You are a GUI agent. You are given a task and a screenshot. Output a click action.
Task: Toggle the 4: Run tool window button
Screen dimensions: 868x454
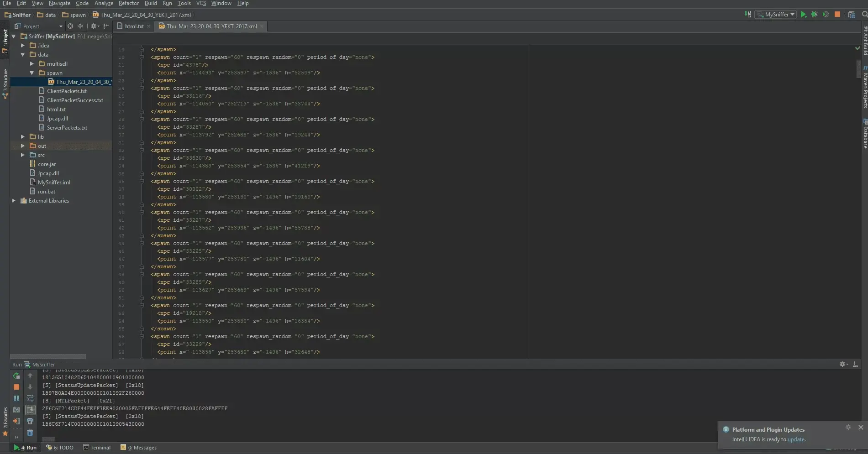pyautogui.click(x=25, y=448)
